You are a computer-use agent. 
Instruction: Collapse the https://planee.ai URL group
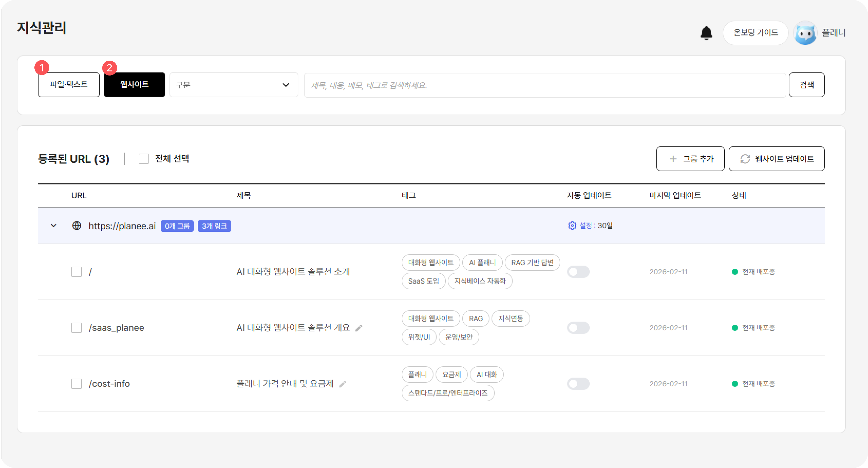(x=54, y=226)
